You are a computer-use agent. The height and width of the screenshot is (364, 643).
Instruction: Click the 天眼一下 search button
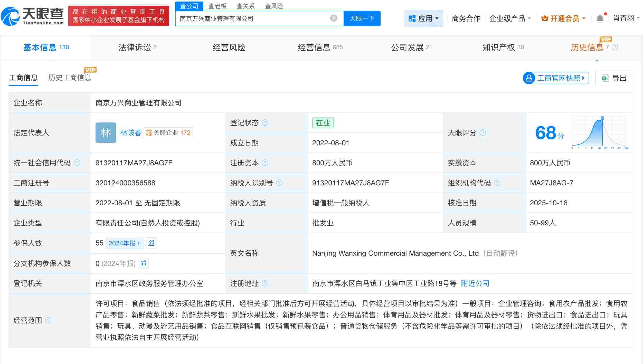(362, 18)
